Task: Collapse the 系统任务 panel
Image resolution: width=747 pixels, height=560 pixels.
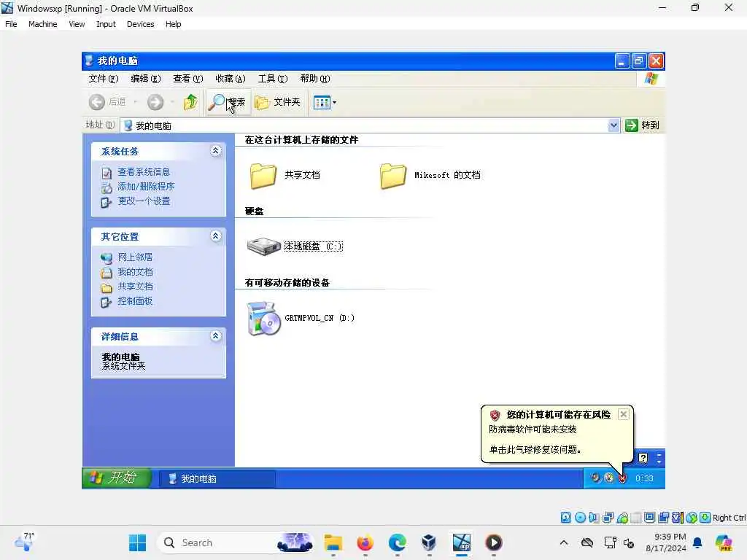Action: [x=216, y=151]
